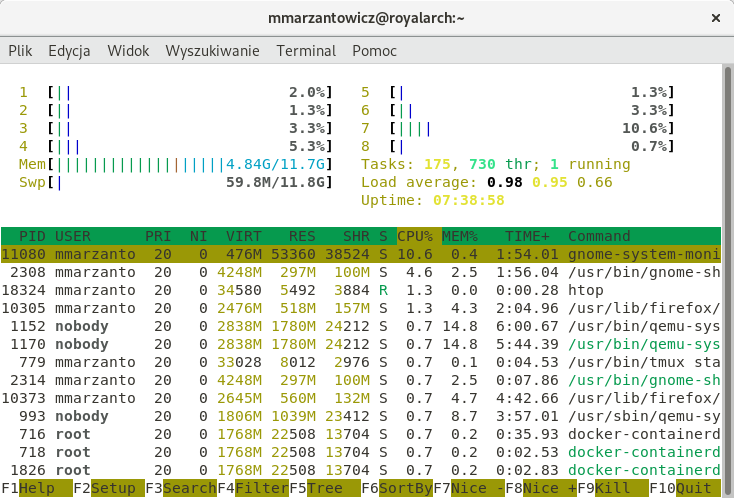Select the tmux process row
734x498 pixels.
(x=361, y=362)
